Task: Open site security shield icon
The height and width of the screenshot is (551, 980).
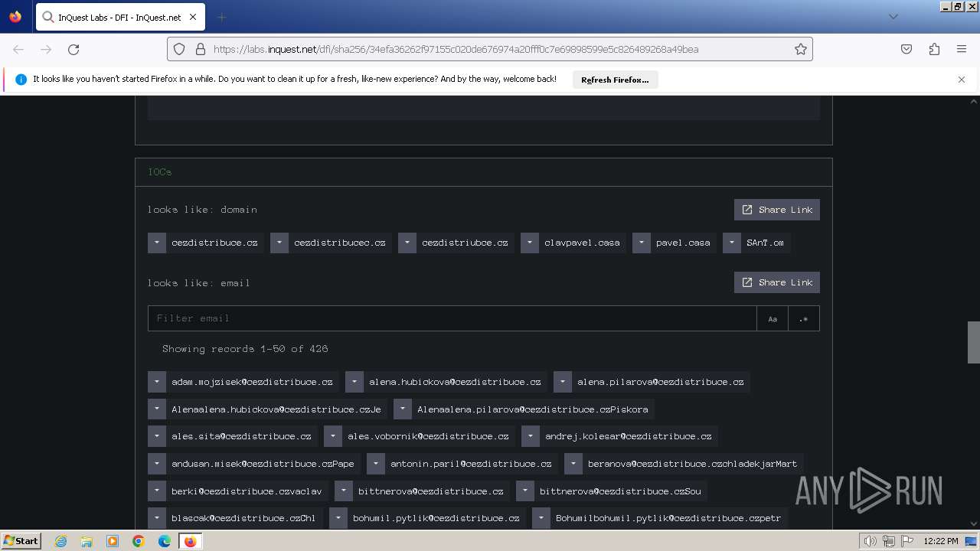Action: pyautogui.click(x=179, y=49)
